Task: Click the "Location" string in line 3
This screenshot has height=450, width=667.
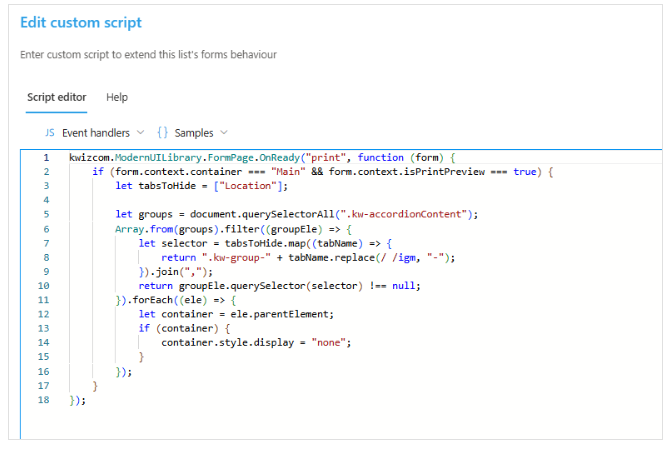Action: (x=248, y=186)
